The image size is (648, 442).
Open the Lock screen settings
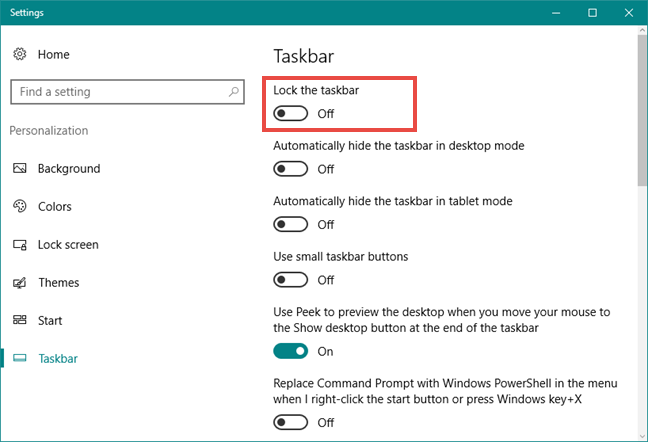pos(68,245)
